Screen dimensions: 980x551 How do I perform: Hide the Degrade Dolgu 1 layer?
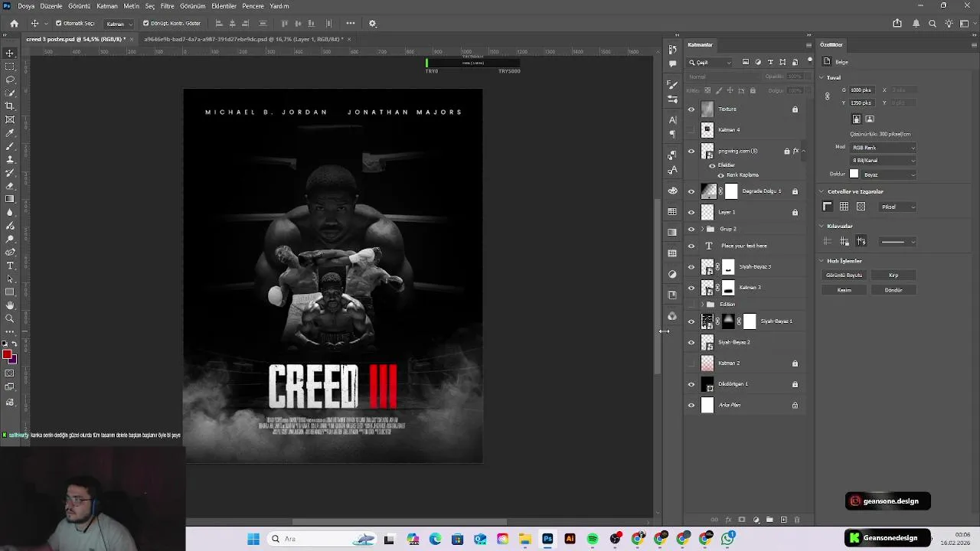coord(691,191)
